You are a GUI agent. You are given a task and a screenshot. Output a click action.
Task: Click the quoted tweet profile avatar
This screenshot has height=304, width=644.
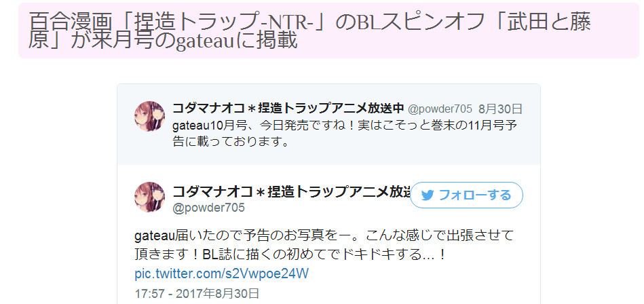(149, 116)
